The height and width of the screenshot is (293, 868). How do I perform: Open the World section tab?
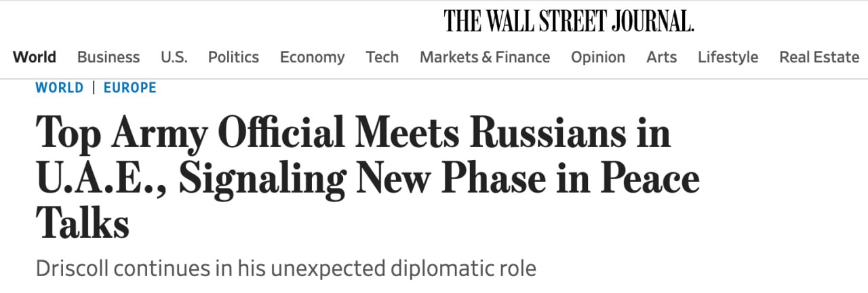click(35, 57)
